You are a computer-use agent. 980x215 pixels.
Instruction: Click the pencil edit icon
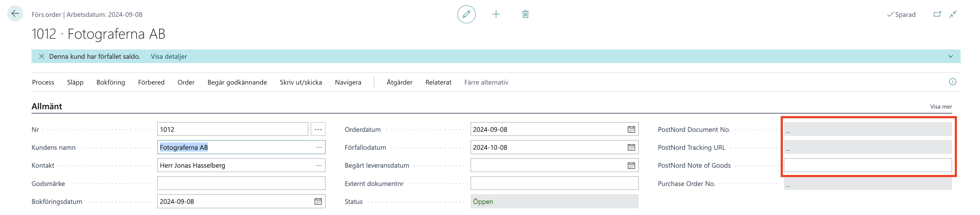point(466,14)
